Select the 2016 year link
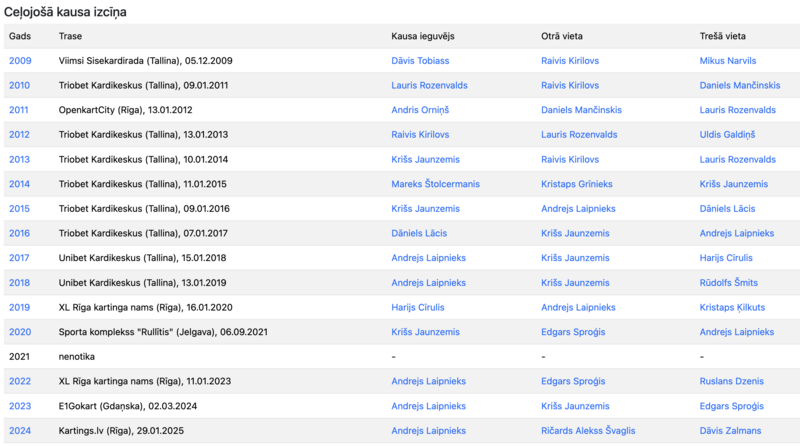 click(19, 233)
